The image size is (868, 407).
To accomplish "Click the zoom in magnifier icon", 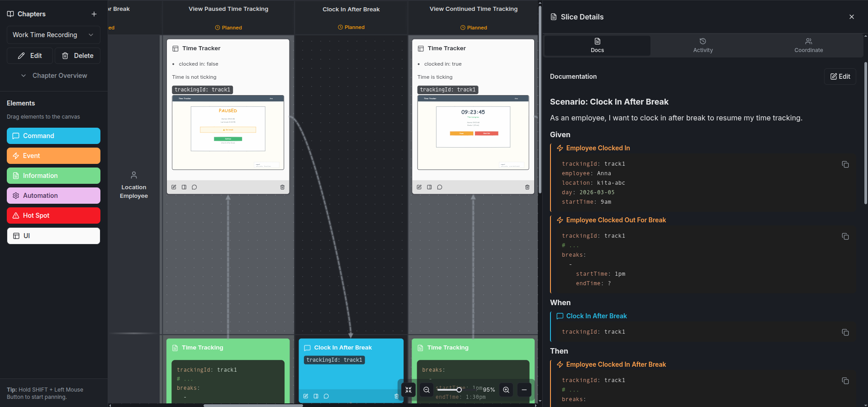I will [506, 390].
